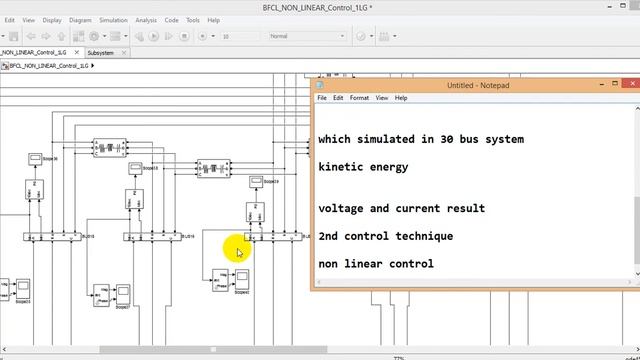Select the Scope37 block in the lower diagram
640x360 pixels.
(123, 295)
